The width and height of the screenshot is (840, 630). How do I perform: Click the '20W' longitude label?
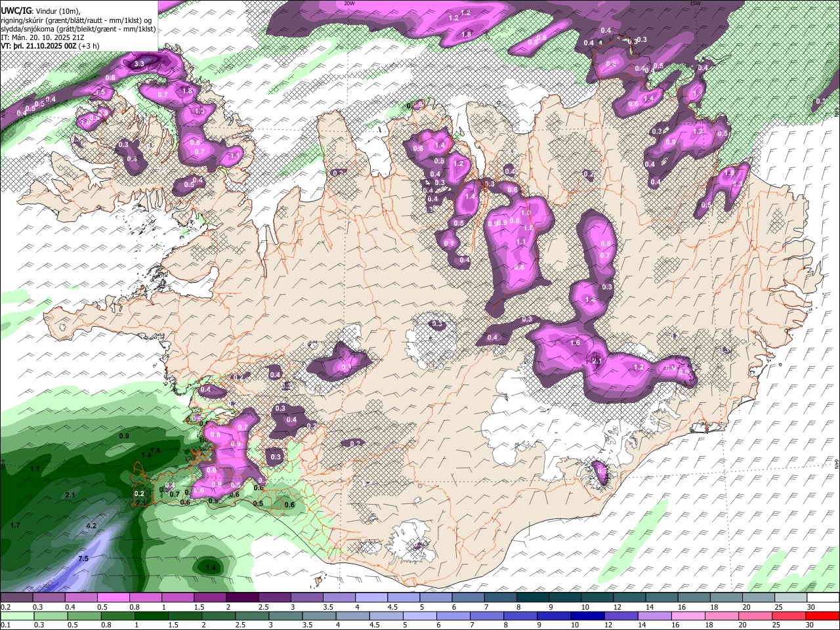click(x=349, y=3)
